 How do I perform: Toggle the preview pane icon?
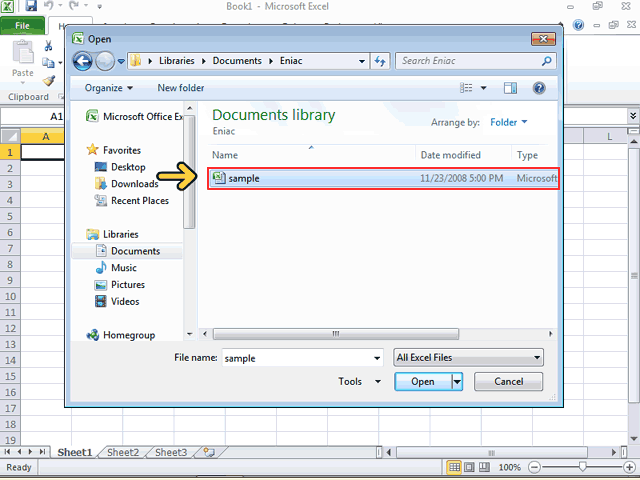pos(510,88)
